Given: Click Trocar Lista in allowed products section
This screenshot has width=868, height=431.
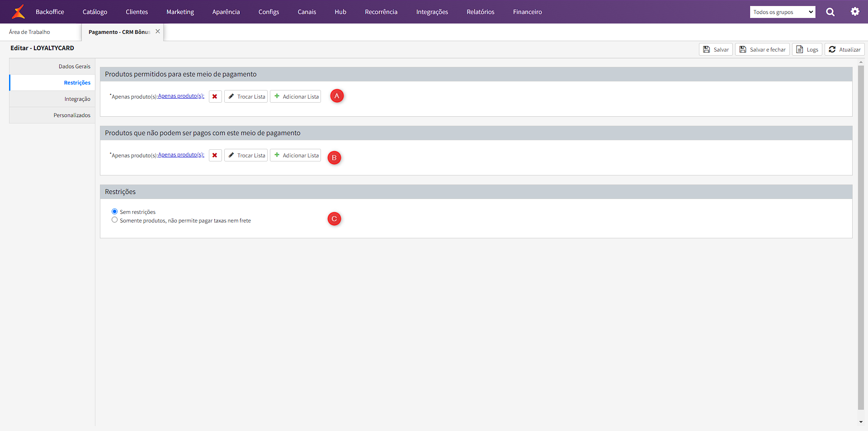Looking at the screenshot, I should (246, 96).
